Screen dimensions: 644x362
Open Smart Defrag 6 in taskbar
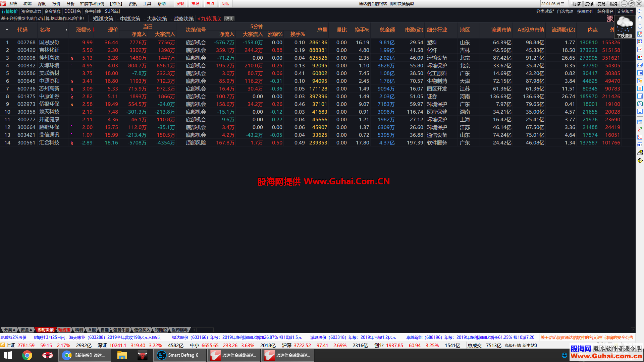pos(180,355)
